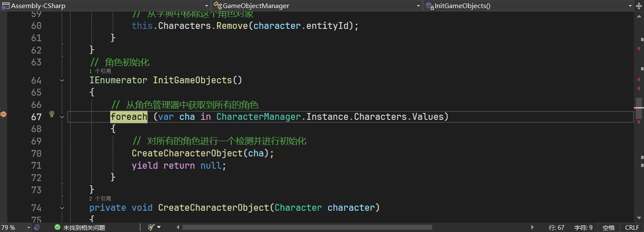
Task: Open the 79 % zoom level dropdown
Action: point(28,228)
